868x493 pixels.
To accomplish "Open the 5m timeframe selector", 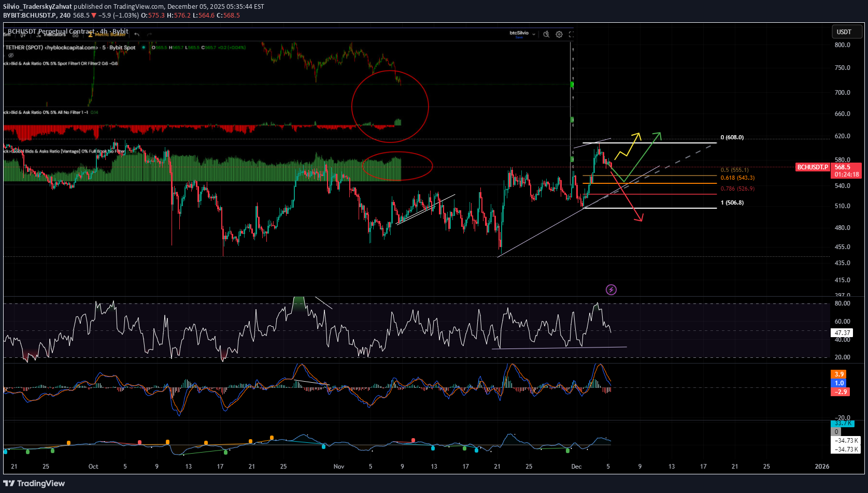I will [6, 34].
